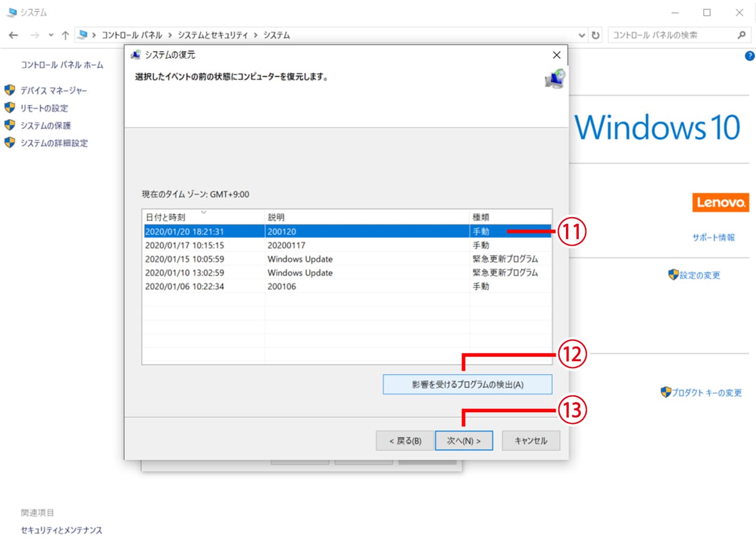
Task: Click the Lenovo logo
Action: tap(721, 202)
